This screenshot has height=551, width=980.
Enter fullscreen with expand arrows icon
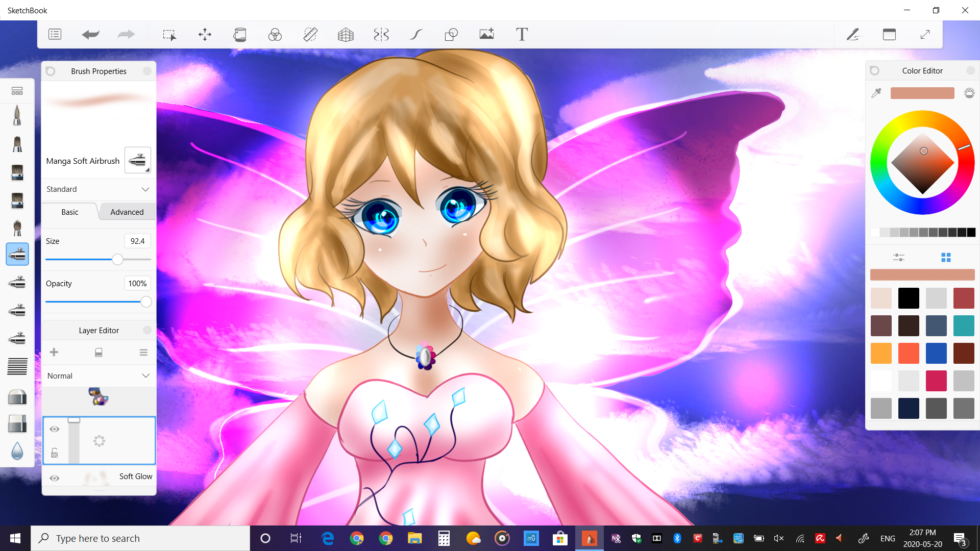pos(925,34)
